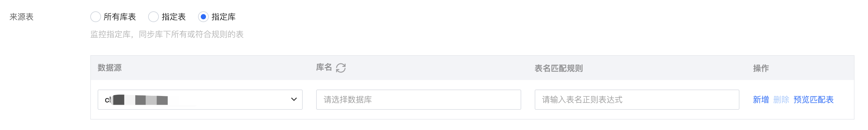Image resolution: width=868 pixels, height=130 pixels.
Task: Focus the 请输入表名正则表达式 input field
Action: click(637, 100)
